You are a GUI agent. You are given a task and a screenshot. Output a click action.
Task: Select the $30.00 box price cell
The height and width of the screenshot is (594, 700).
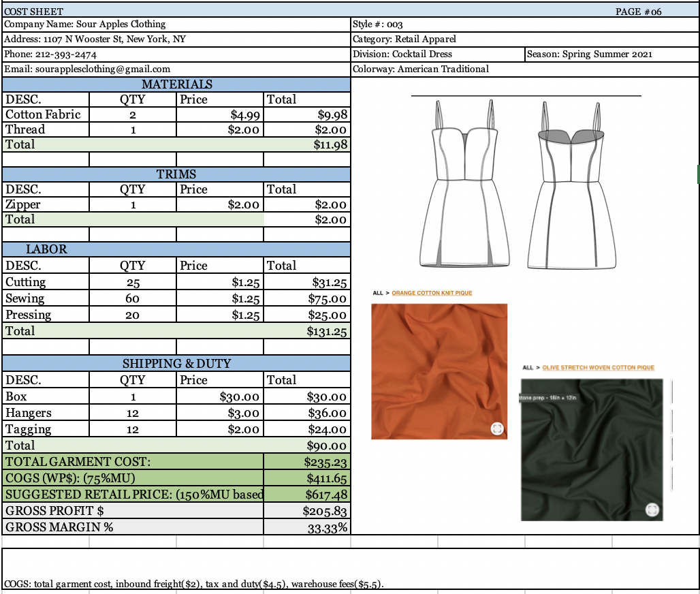[x=220, y=396]
